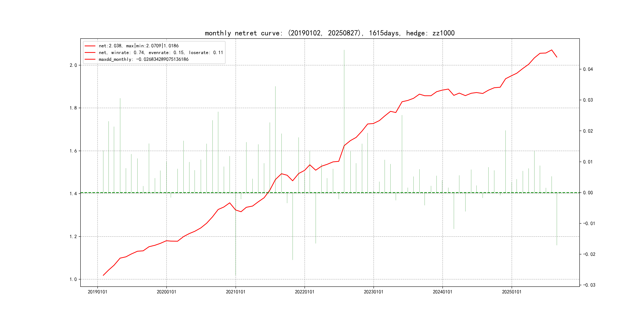Click the red line swatch beside 'maxdd_monthly'
This screenshot has width=644, height=322.
point(90,59)
